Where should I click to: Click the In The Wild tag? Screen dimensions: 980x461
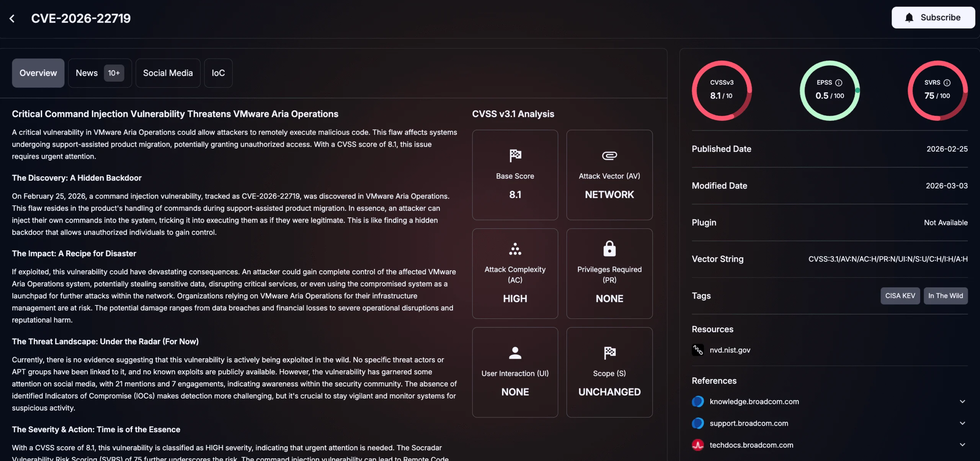click(946, 296)
